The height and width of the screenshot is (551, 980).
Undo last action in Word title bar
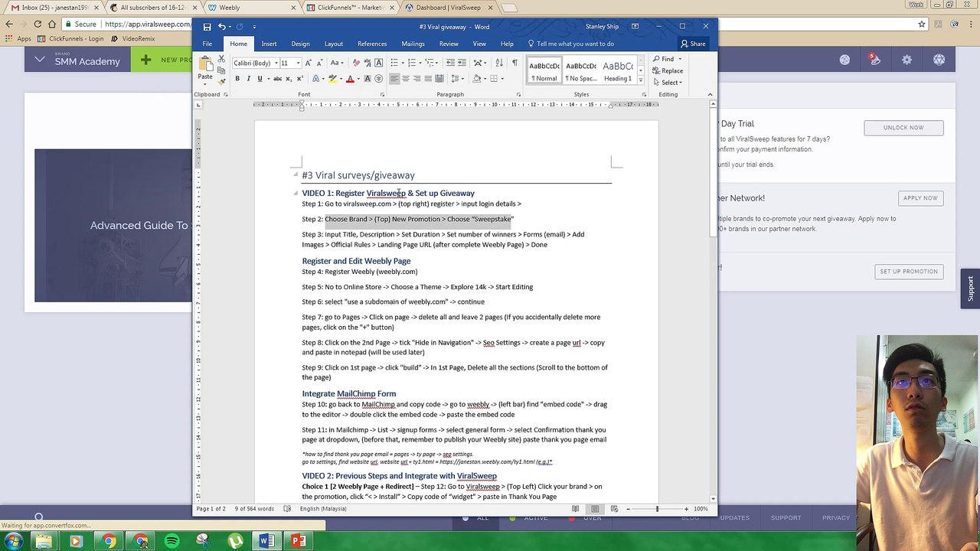click(x=222, y=27)
